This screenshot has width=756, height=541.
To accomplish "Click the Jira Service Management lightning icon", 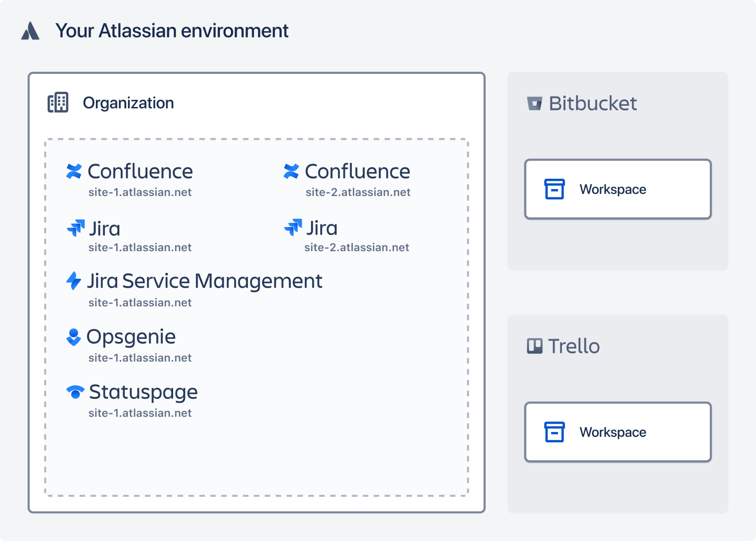I will coord(73,281).
